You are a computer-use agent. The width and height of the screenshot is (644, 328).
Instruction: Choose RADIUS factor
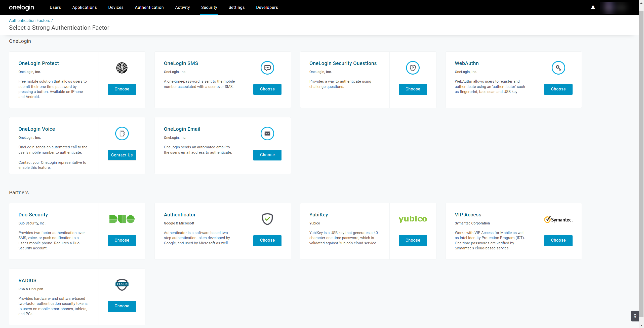122,306
